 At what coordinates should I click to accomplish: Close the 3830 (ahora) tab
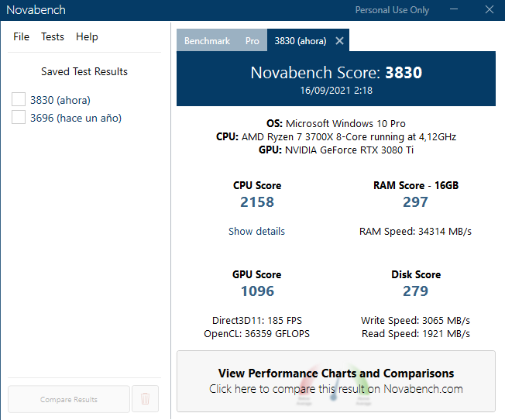coord(339,41)
